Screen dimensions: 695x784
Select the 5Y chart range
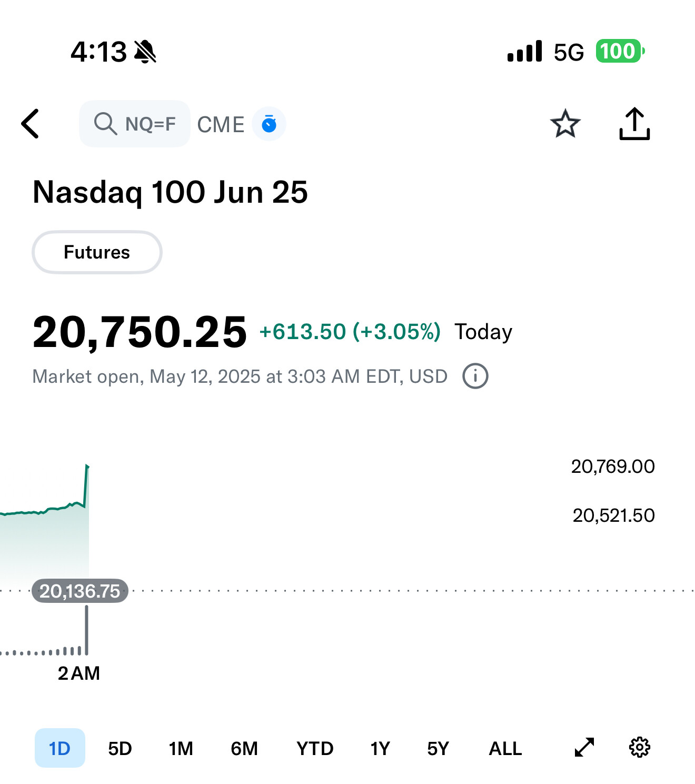(x=438, y=748)
